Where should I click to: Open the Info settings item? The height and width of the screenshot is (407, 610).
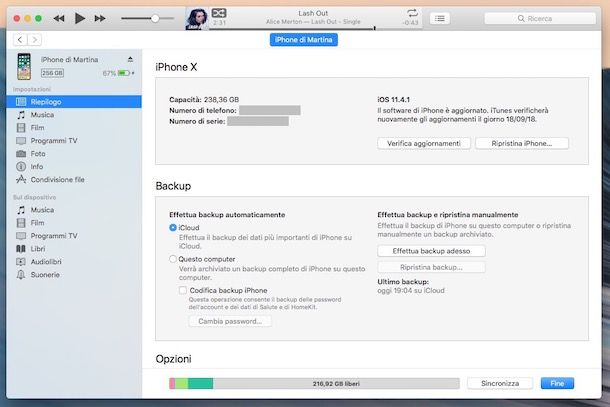74,167
